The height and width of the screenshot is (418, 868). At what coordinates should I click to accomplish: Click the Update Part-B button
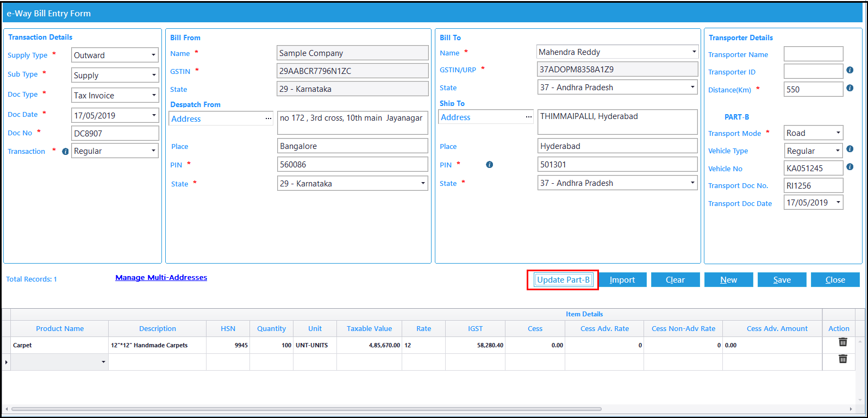click(563, 280)
